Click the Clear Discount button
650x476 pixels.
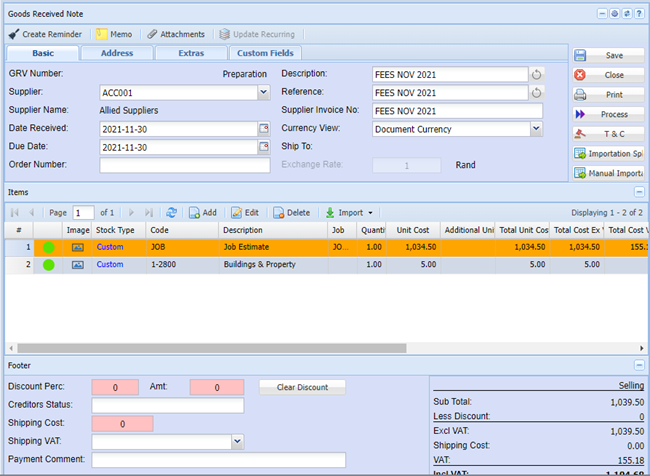point(302,387)
